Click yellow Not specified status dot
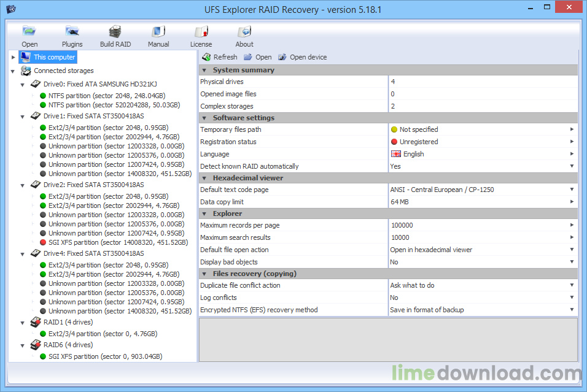 pyautogui.click(x=394, y=129)
